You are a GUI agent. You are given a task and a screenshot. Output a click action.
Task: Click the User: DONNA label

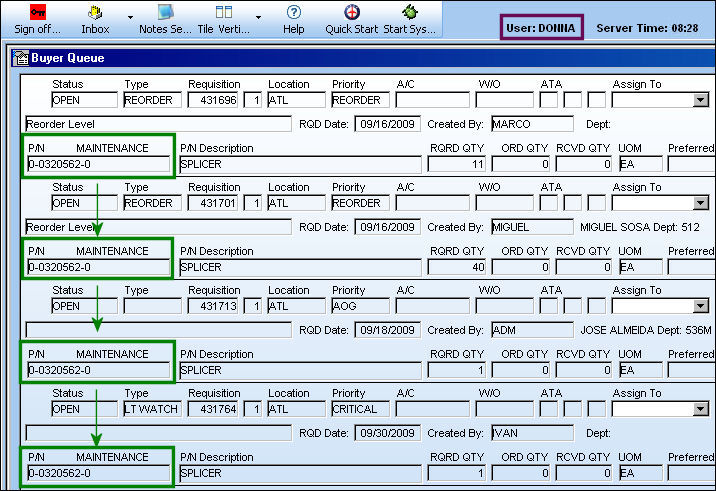pos(541,28)
